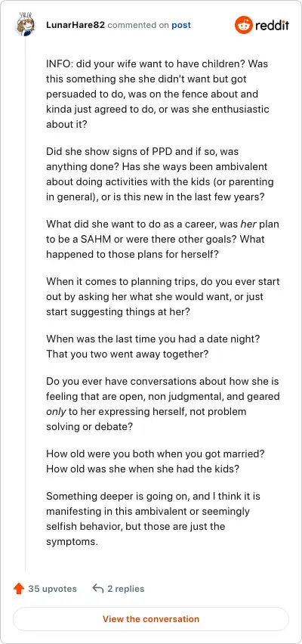Viewport: 302px width, 644px height.
Task: Click the orange Reddit snoo logo icon
Action: click(x=243, y=25)
